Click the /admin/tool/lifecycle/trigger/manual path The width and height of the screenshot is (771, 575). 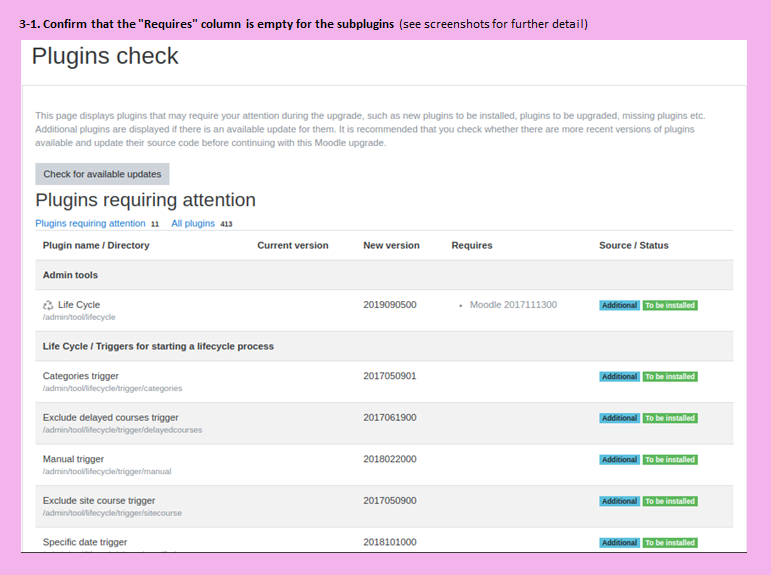click(x=107, y=471)
